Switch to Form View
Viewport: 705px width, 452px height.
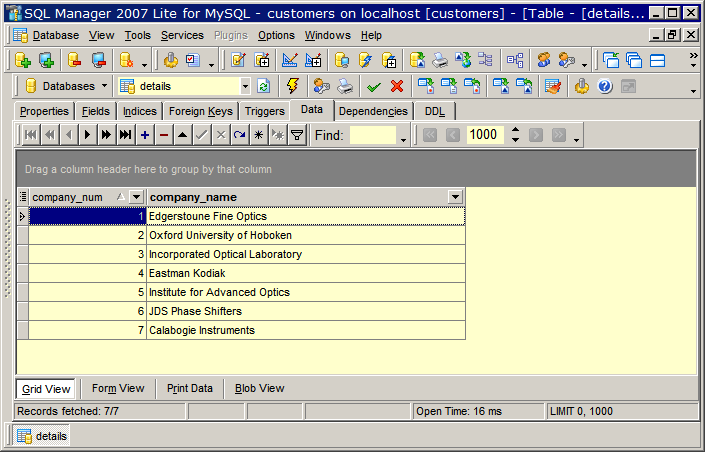pyautogui.click(x=118, y=388)
